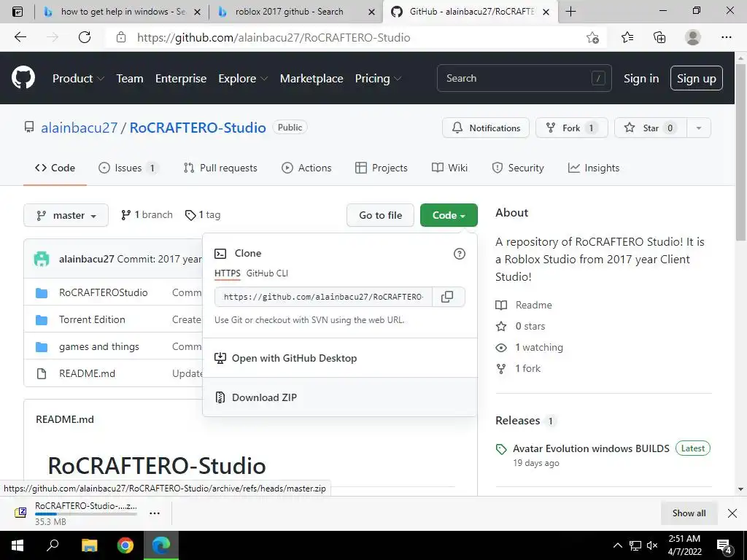This screenshot has width=747, height=560.
Task: Click the muted volume tray icon
Action: [x=652, y=545]
